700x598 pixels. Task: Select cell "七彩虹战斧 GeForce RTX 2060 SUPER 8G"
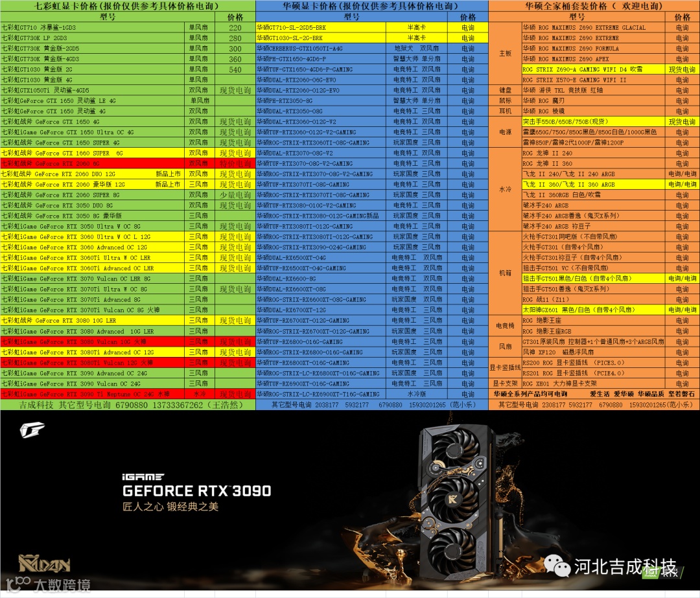[x=93, y=194]
